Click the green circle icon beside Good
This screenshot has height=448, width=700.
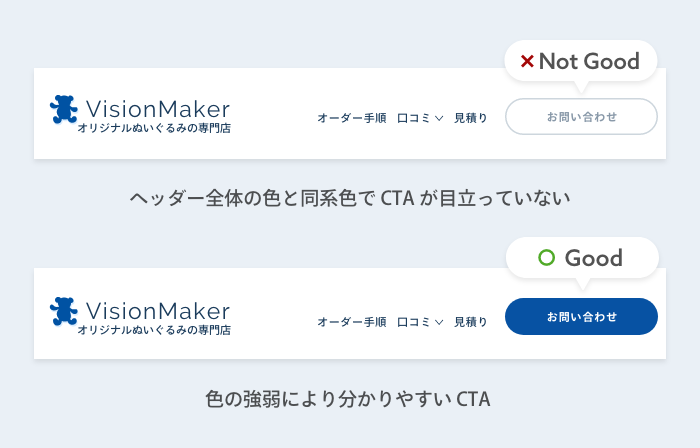point(546,257)
